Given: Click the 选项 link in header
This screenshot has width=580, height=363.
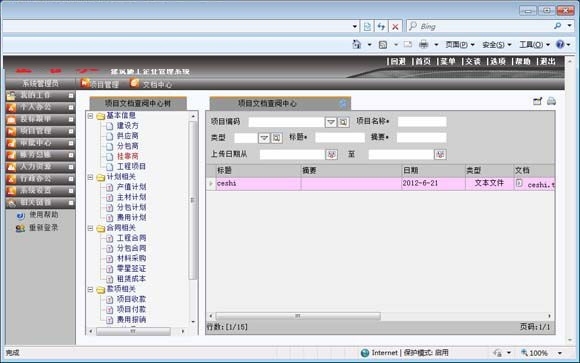Looking at the screenshot, I should (498, 61).
